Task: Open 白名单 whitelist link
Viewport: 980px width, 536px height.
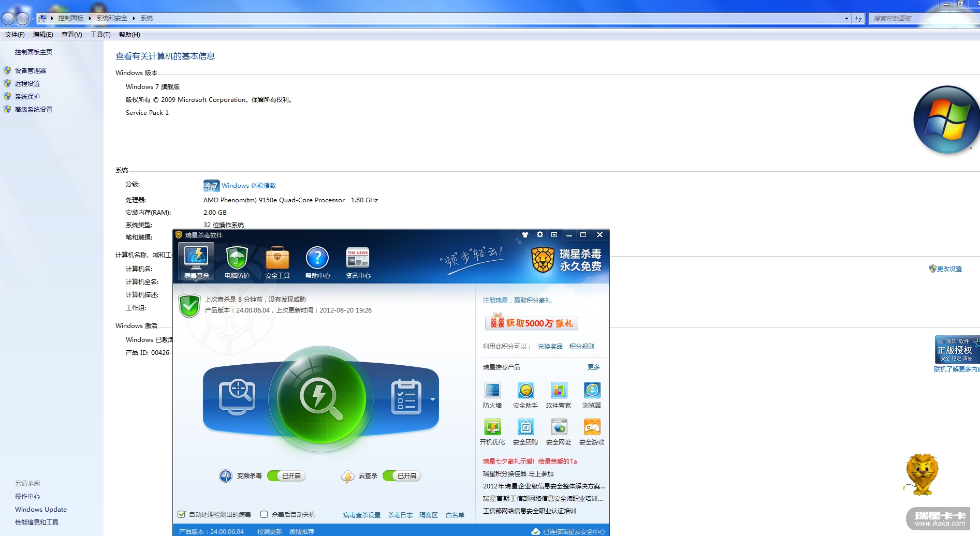Action: pyautogui.click(x=455, y=515)
